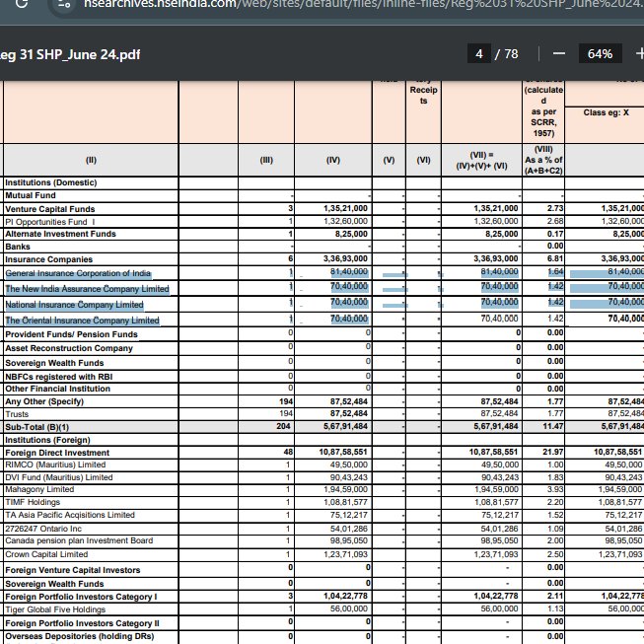Click the '(IV)' column header
644x644 pixels.
pos(333,161)
